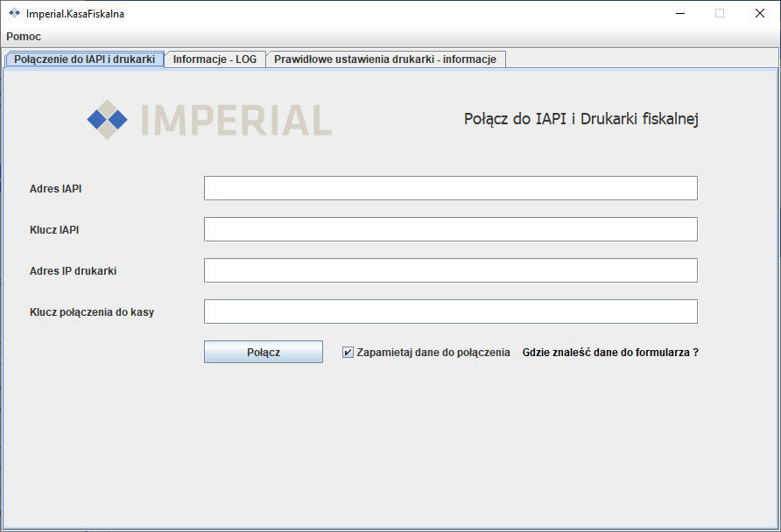
Task: Click the Klucz IAPI label
Action: [54, 230]
